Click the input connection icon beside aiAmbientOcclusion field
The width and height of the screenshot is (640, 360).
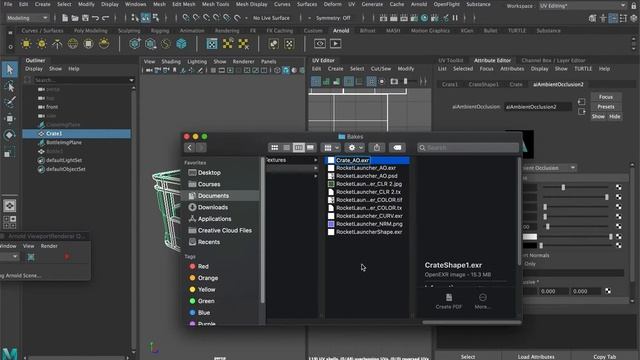click(582, 102)
